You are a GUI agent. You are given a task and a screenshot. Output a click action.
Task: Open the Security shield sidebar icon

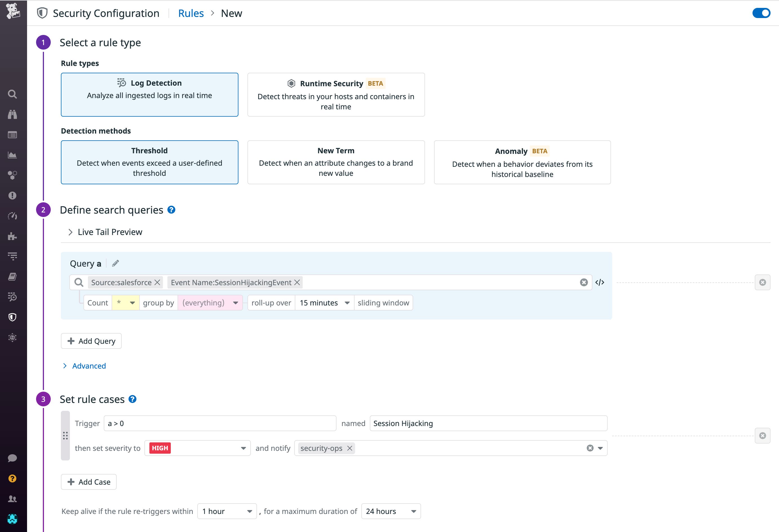tap(12, 317)
